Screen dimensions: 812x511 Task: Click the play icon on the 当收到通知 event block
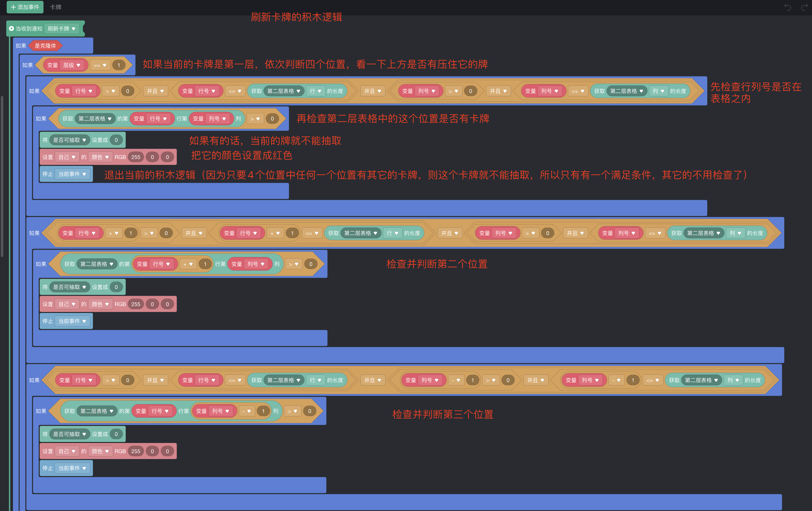(11, 29)
